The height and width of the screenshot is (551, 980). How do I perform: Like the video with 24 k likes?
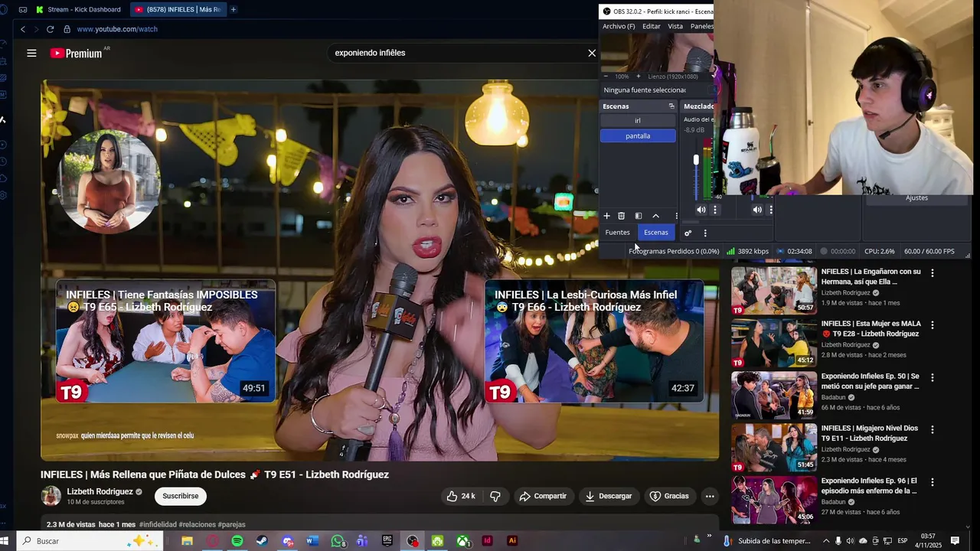tap(461, 496)
